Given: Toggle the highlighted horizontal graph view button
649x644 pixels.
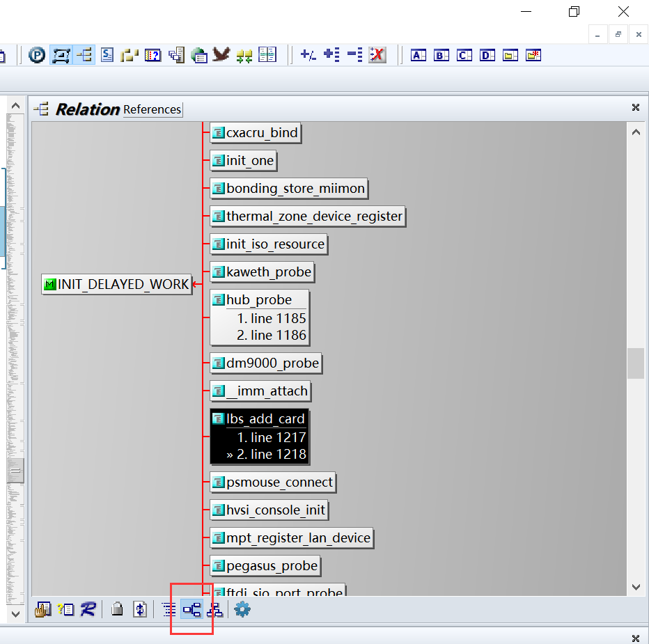Looking at the screenshot, I should 191,609.
